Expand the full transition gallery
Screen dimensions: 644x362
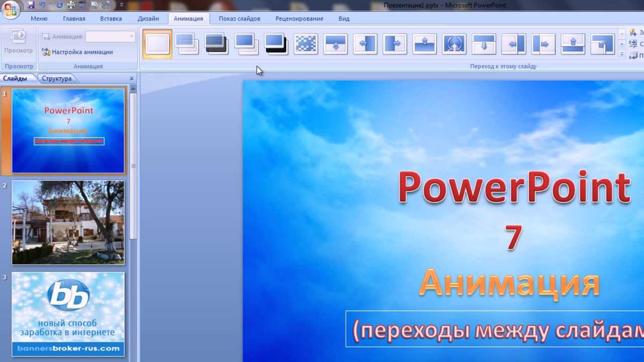click(x=622, y=54)
